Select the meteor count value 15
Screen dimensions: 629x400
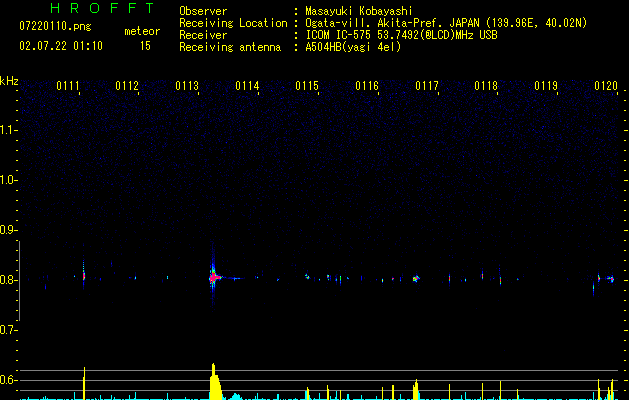[x=145, y=46]
